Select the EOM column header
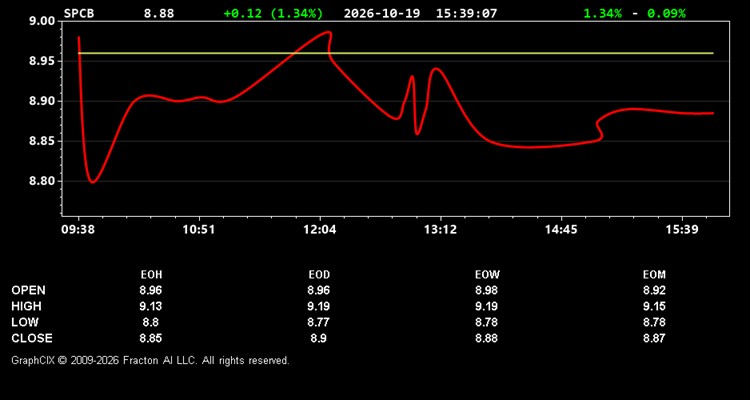The height and width of the screenshot is (400, 750). point(654,275)
